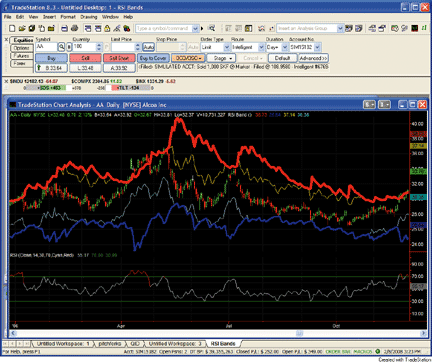Click the toolbar icon left of Analysis Group box

pos(272,29)
